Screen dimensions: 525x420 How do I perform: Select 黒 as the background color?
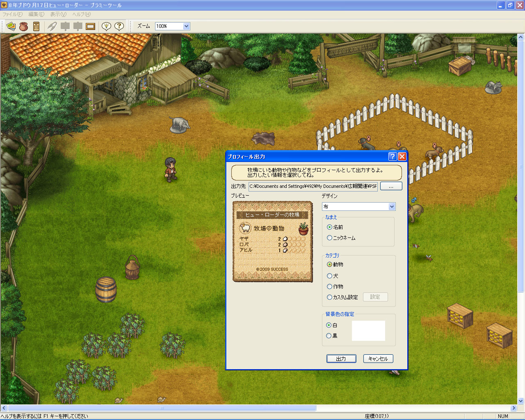(329, 336)
